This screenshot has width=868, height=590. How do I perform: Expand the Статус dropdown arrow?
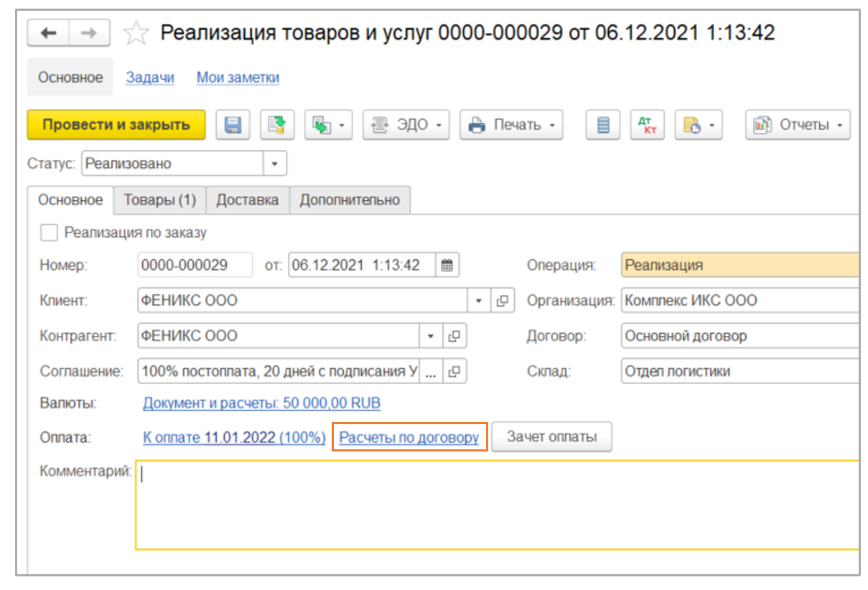[275, 164]
